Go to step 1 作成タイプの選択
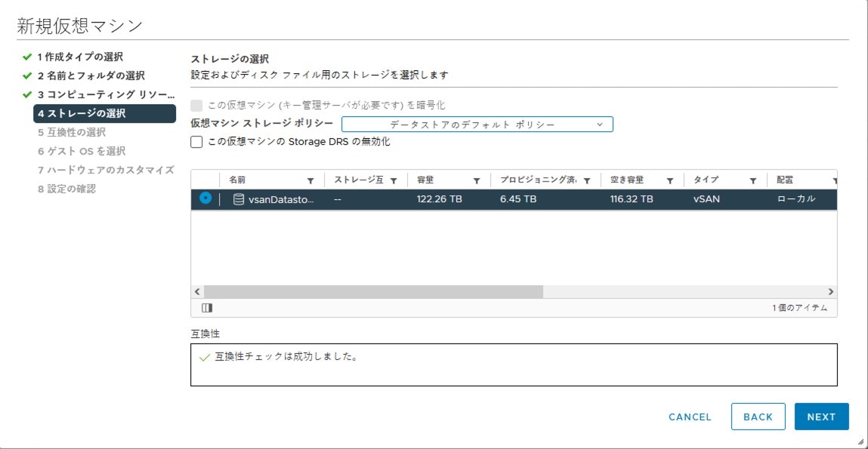This screenshot has width=868, height=449. pos(80,57)
